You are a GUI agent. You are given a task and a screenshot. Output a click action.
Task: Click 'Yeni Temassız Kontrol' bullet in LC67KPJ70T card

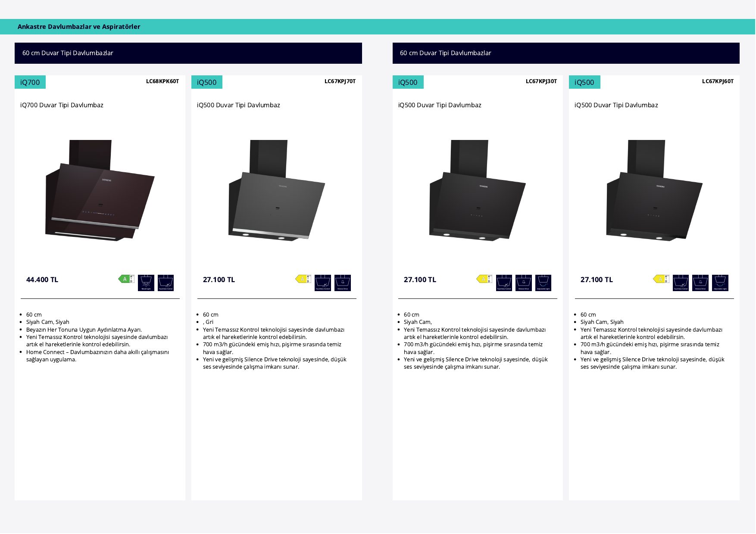(274, 333)
